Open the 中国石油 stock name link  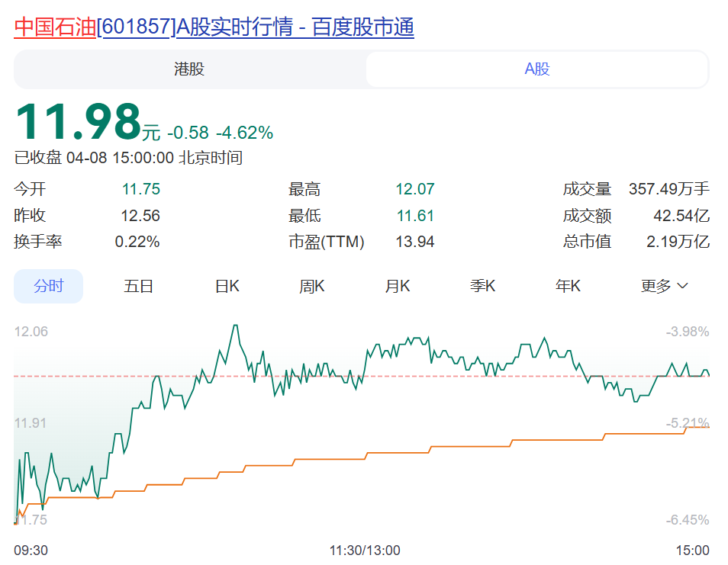tap(56, 25)
